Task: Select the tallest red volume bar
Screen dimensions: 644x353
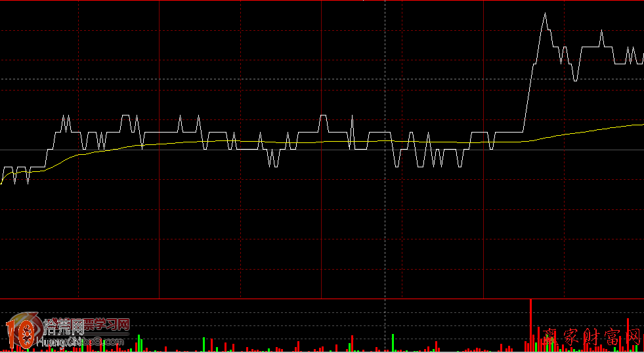Action: tap(530, 325)
